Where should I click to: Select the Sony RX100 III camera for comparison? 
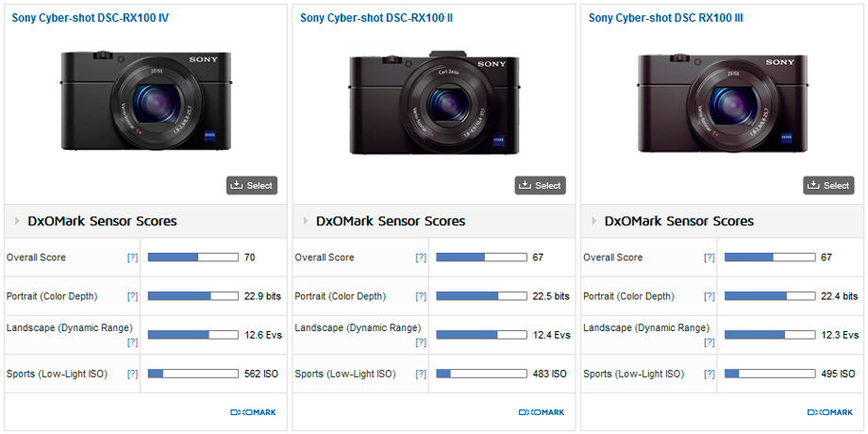(828, 186)
